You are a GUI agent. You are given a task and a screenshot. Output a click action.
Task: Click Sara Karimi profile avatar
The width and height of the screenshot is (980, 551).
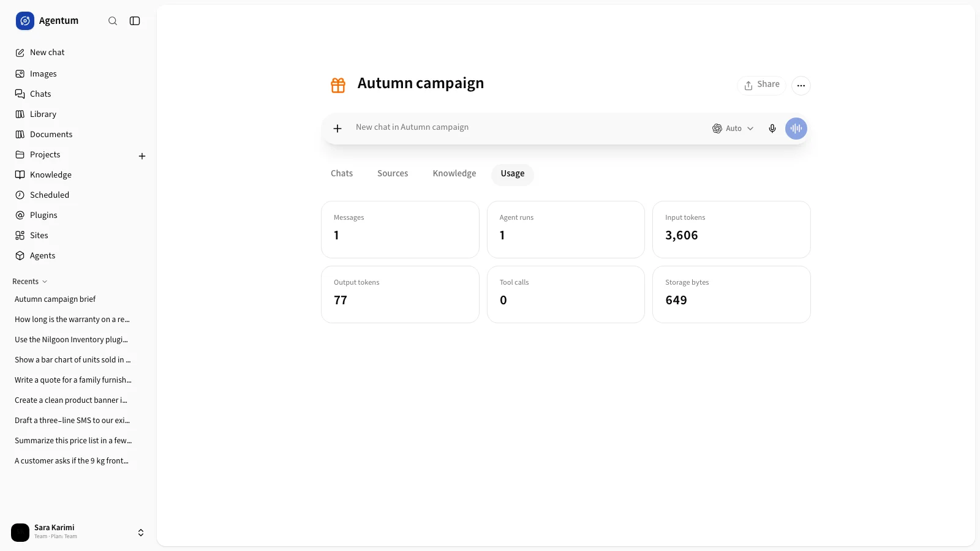click(20, 533)
